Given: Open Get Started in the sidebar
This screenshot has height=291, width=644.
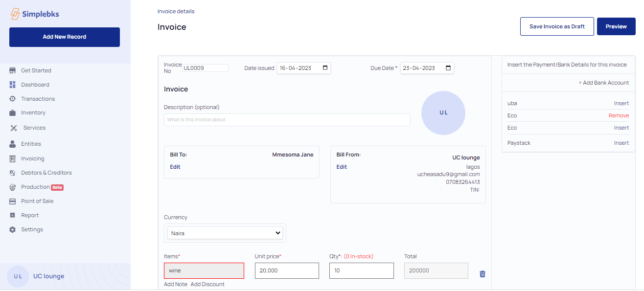Looking at the screenshot, I should pyautogui.click(x=36, y=70).
